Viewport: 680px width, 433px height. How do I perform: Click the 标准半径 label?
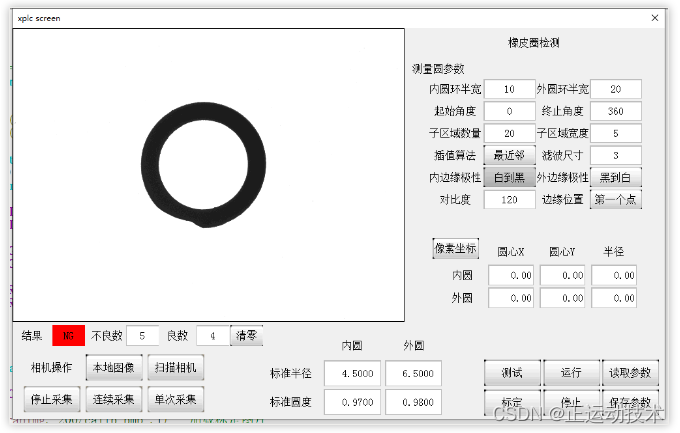[x=291, y=373]
